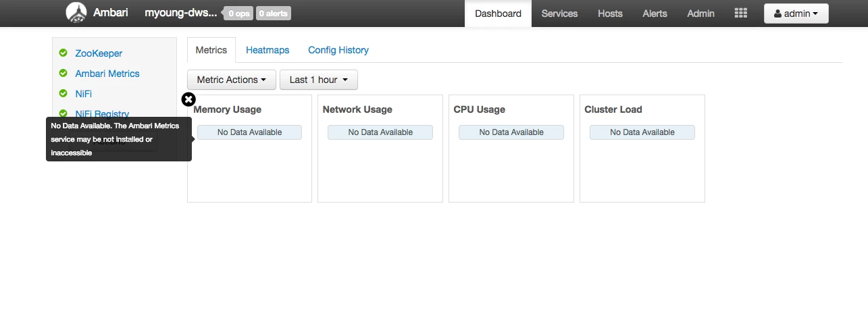Open the admin user dropdown
Screen dimensions: 868x314
pyautogui.click(x=796, y=14)
